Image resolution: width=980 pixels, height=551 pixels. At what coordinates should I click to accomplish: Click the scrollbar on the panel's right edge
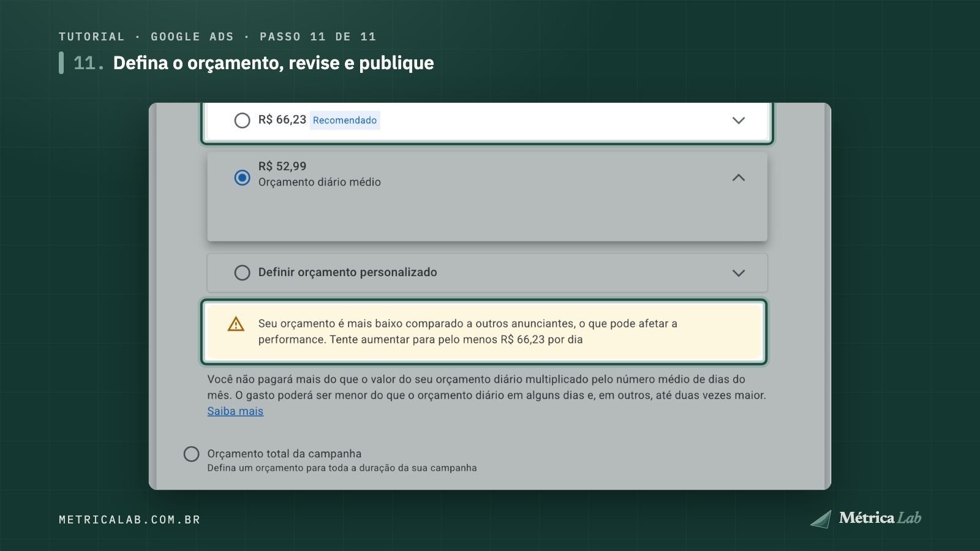click(x=827, y=296)
